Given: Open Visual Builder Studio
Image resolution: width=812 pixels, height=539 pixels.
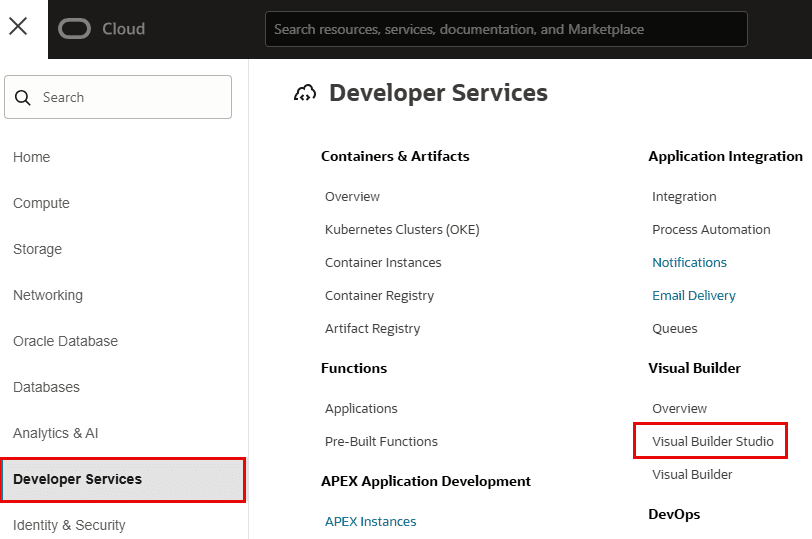Looking at the screenshot, I should tap(713, 442).
